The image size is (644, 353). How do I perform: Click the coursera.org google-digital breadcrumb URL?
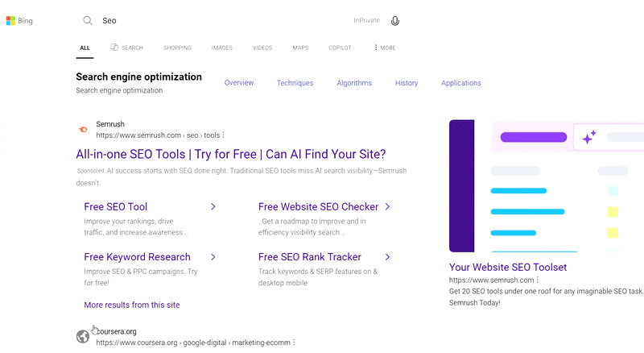[x=193, y=343]
